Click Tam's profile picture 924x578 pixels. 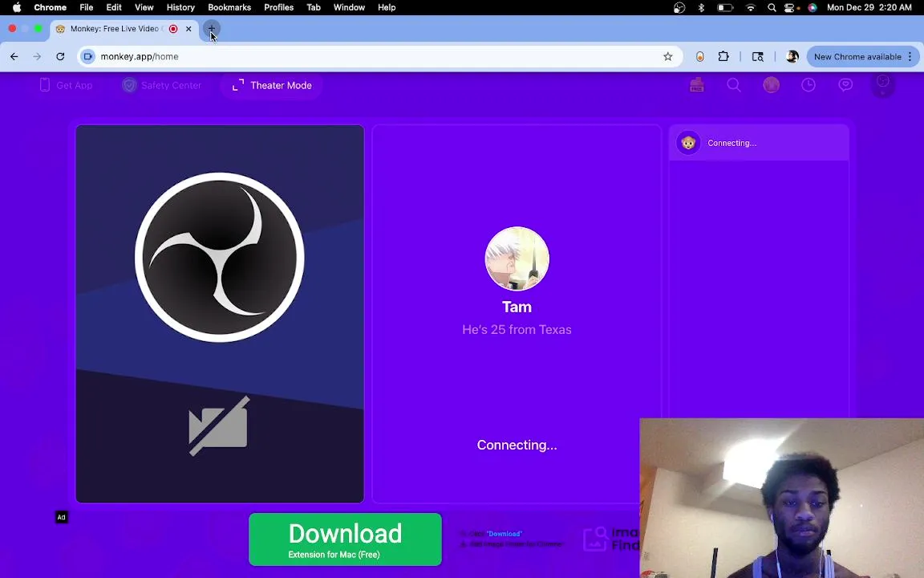(517, 258)
